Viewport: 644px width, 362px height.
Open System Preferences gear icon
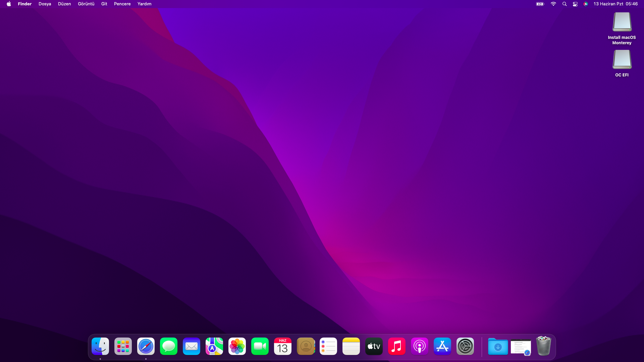pyautogui.click(x=465, y=346)
